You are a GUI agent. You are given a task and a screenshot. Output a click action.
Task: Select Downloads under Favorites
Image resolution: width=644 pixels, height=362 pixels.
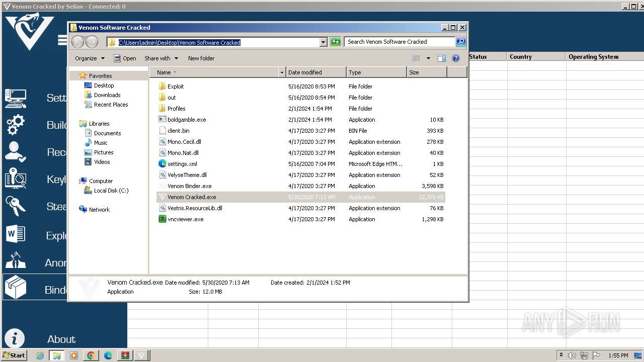[107, 95]
